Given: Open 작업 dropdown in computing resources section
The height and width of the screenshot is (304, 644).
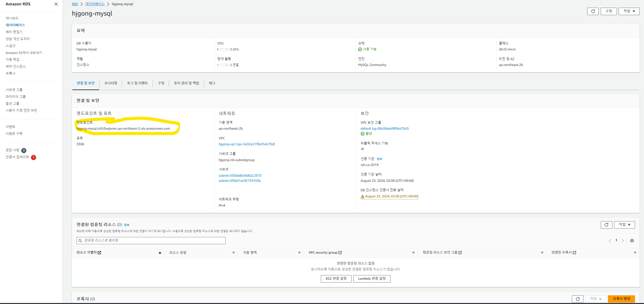Looking at the screenshot, I should pyautogui.click(x=624, y=225).
